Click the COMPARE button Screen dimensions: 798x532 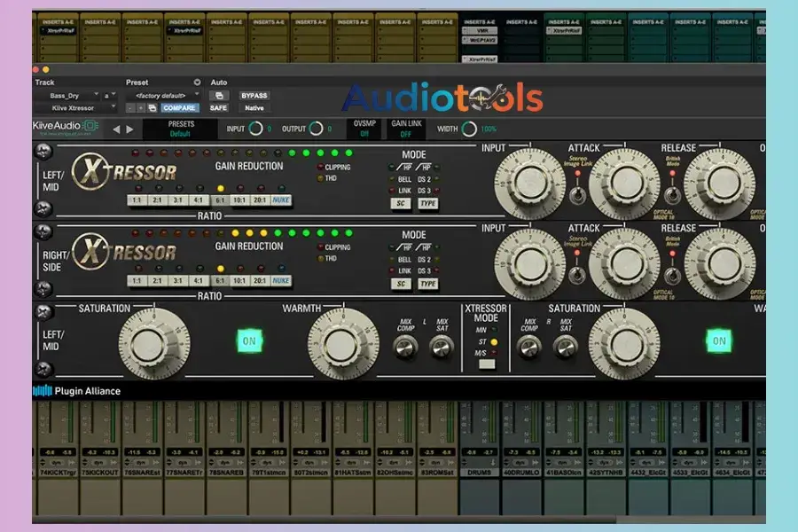[179, 109]
